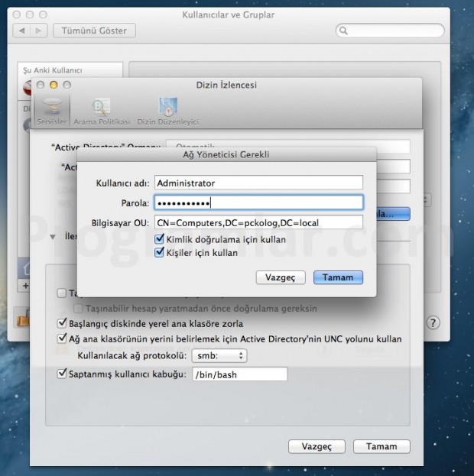
Task: Go forward in Kullanıcılar ve Gruplar
Action: coord(38,31)
